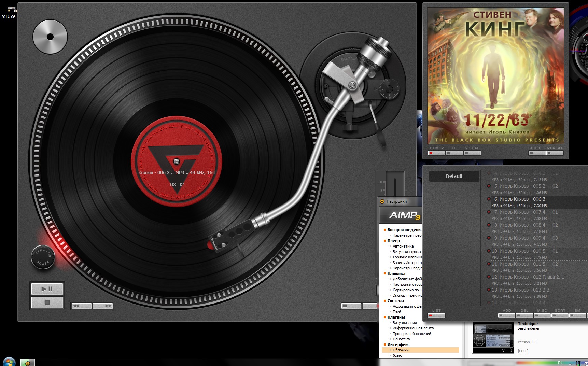The height and width of the screenshot is (366, 588).
Task: Click the red record icon beside track 9
Action: (489, 238)
